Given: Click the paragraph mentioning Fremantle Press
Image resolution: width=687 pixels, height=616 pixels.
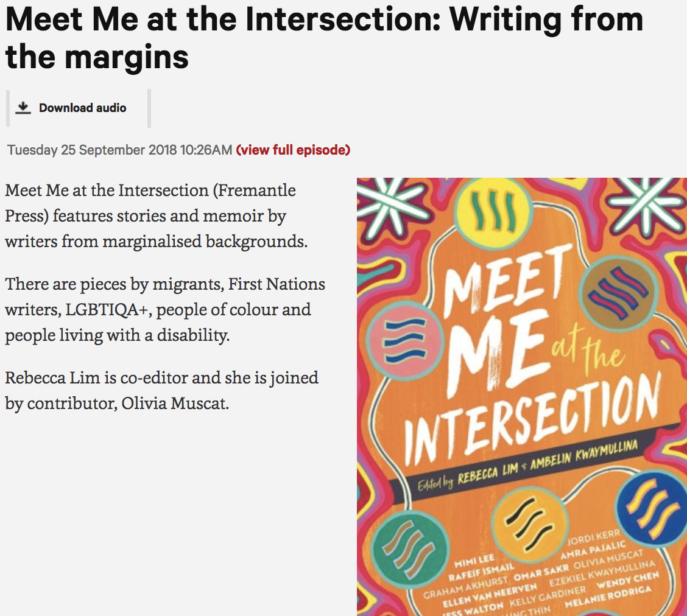Looking at the screenshot, I should tap(156, 215).
